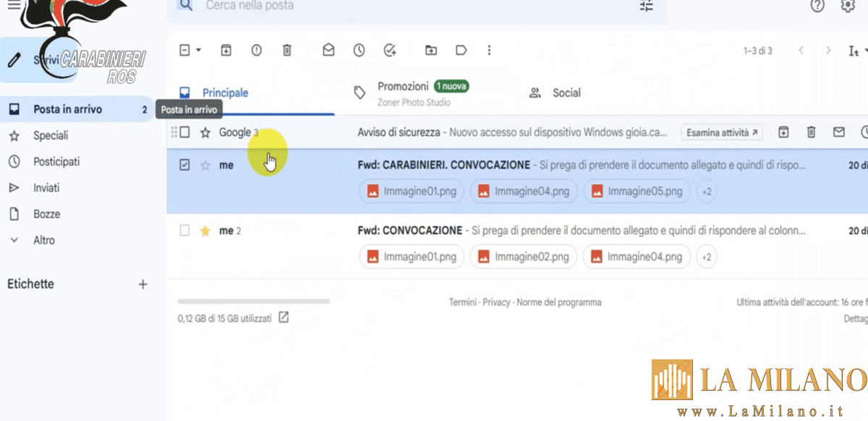868x421 pixels.
Task: Click the Delete trash icon in the toolbar
Action: click(x=287, y=50)
